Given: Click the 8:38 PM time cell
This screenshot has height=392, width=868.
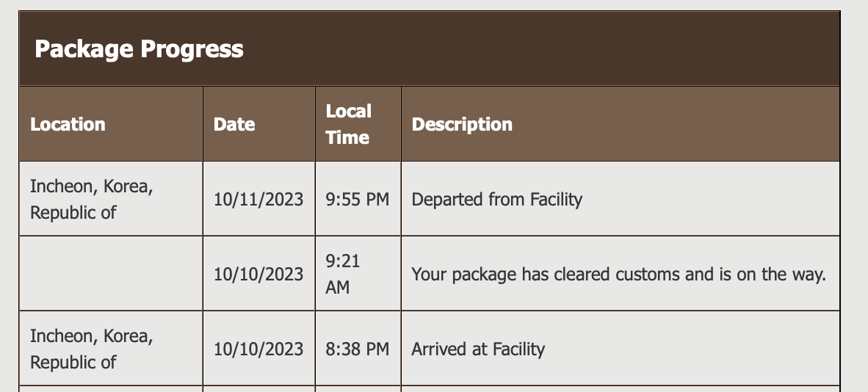Looking at the screenshot, I should click(357, 349).
